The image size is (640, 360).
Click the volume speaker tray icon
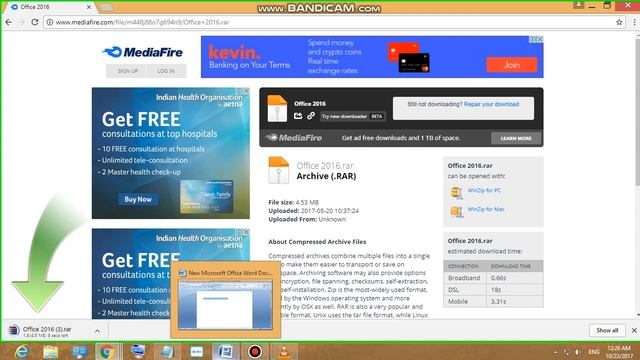pyautogui.click(x=578, y=352)
